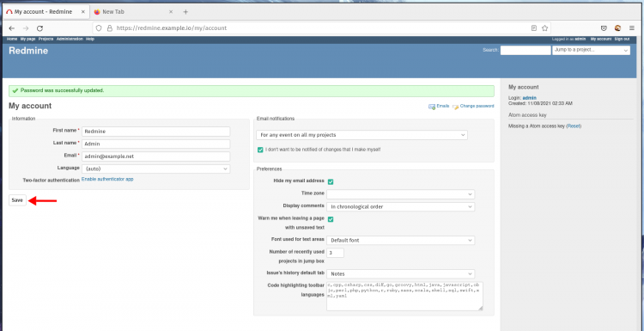This screenshot has width=644, height=331.
Task: Click My account link in header
Action: [601, 39]
